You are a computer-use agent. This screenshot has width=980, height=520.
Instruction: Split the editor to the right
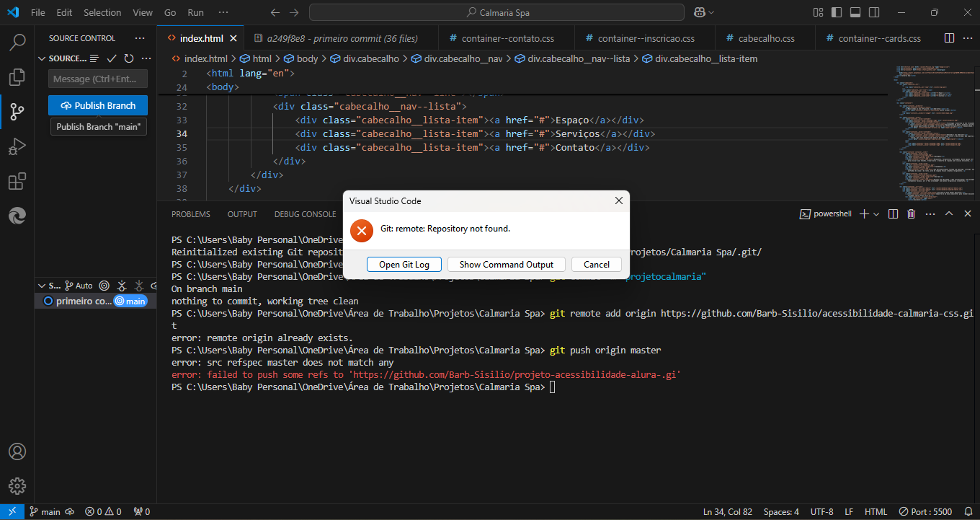coord(949,38)
